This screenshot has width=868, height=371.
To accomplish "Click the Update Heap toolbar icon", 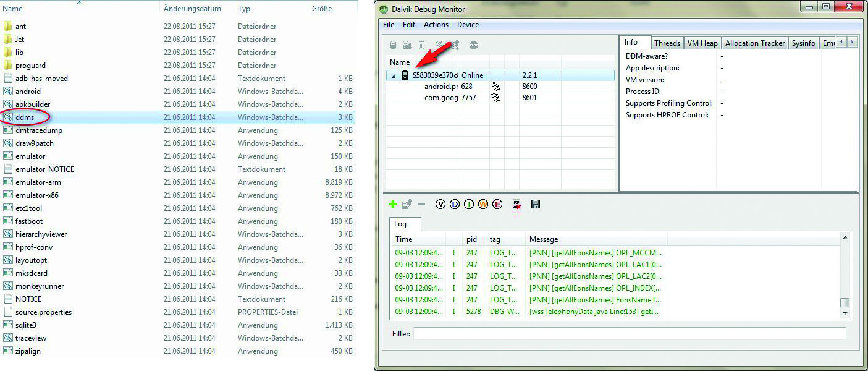I will [x=393, y=45].
